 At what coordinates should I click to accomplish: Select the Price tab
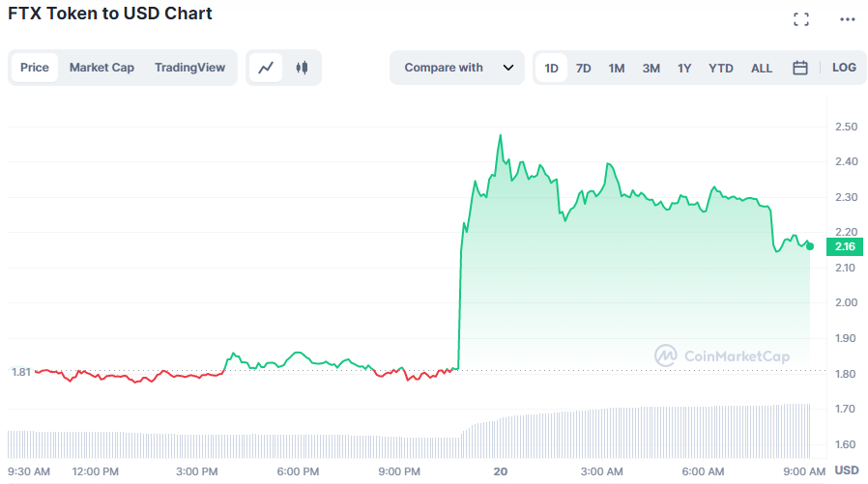[35, 68]
